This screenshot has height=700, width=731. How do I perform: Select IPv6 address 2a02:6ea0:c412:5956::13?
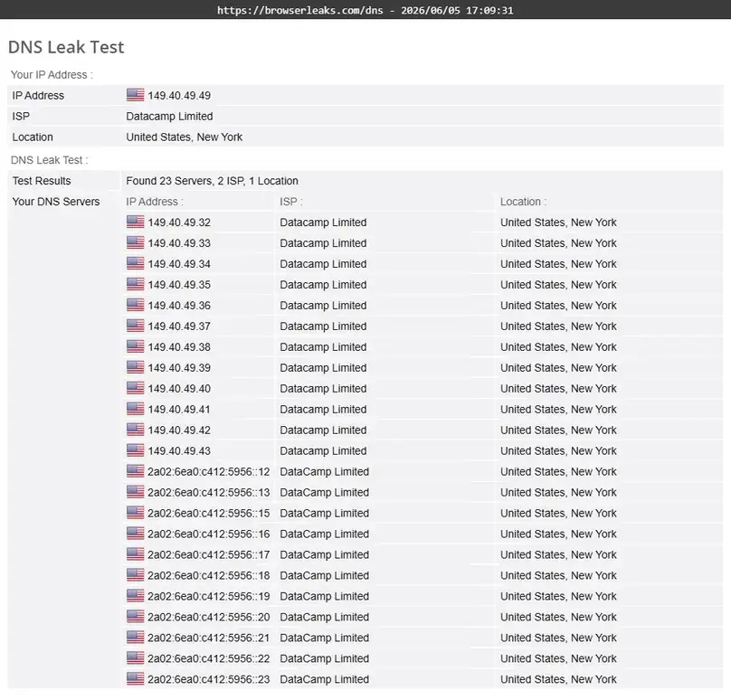tap(208, 493)
